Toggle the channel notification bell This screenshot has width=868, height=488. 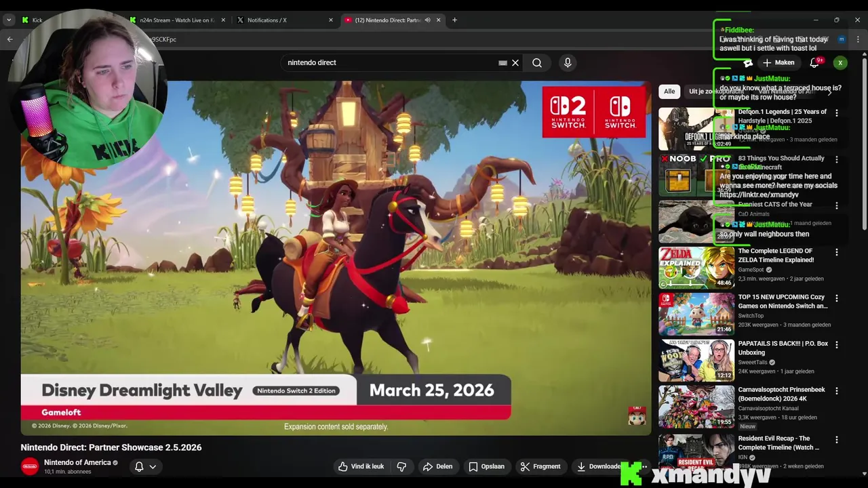pos(139,466)
